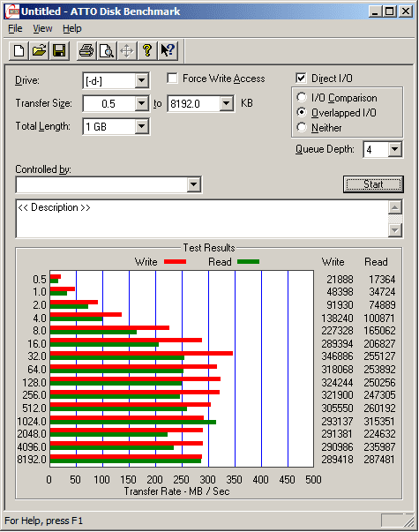Click the Open folder toolbar icon
419x532 pixels.
39,51
